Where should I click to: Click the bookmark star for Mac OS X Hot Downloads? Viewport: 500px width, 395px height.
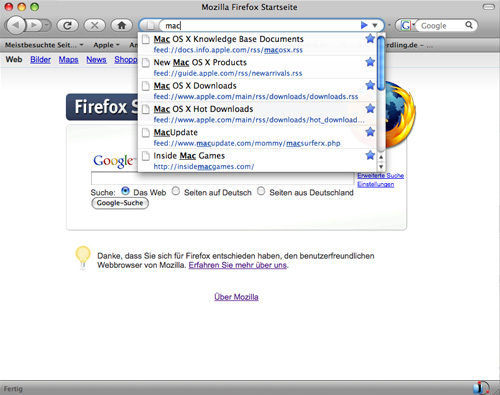coord(370,109)
